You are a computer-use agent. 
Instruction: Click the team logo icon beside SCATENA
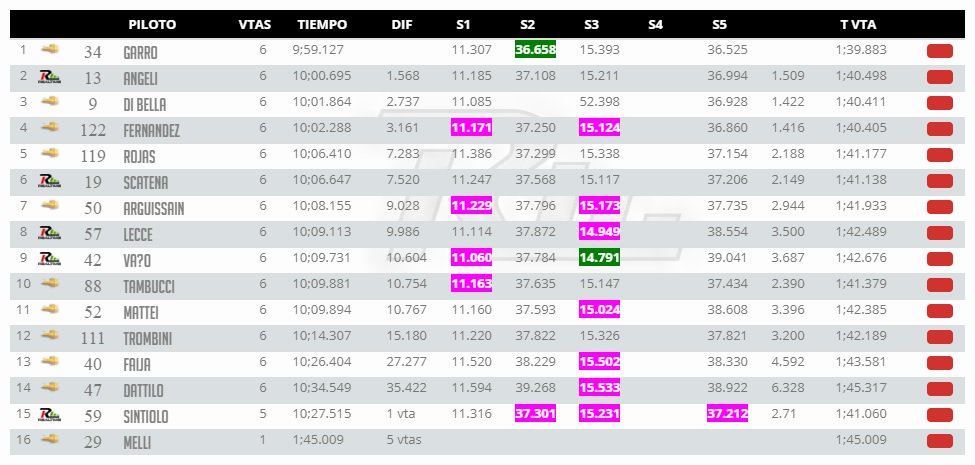tap(50, 181)
